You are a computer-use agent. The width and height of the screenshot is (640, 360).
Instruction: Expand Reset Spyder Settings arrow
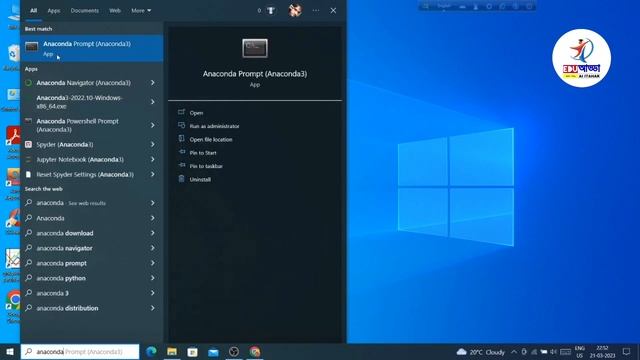(153, 175)
